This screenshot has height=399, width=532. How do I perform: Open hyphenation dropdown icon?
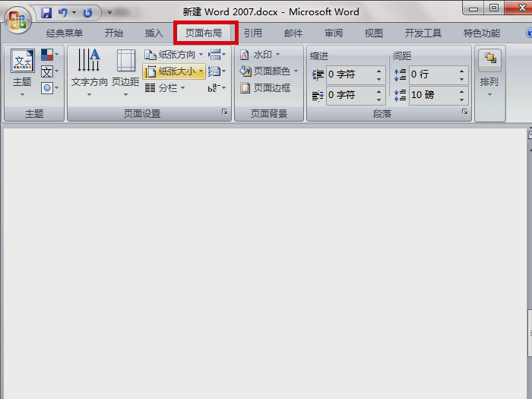[x=217, y=88]
